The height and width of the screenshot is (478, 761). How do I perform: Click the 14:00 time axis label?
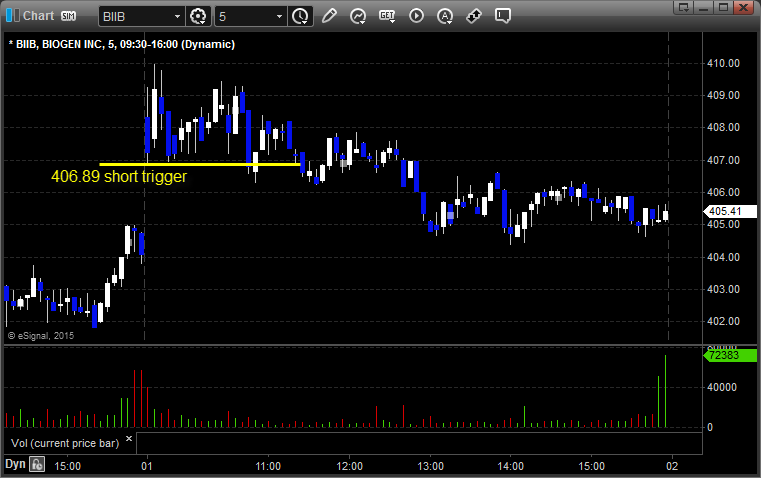coord(511,466)
